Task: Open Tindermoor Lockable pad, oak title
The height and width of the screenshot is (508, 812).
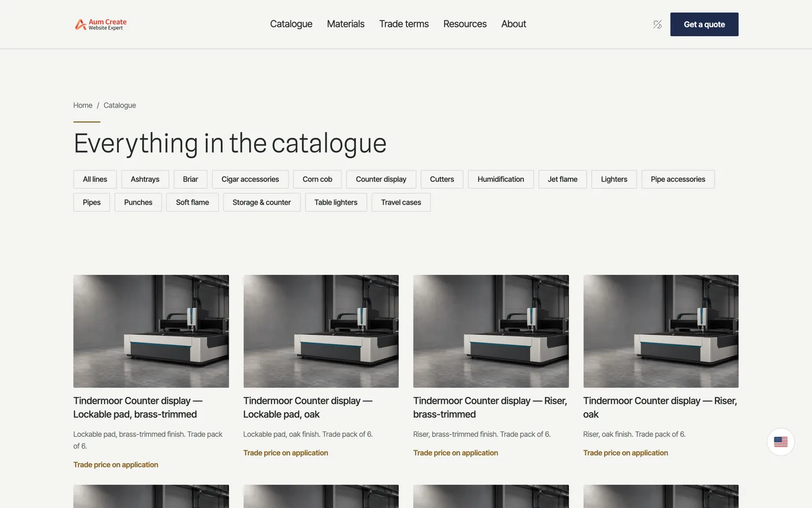Action: [308, 407]
